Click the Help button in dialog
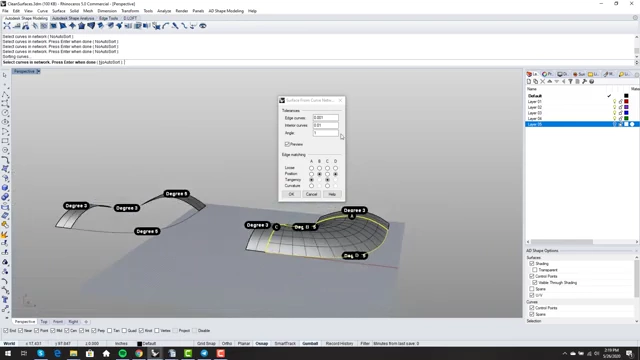This screenshot has height=360, width=640. (332, 194)
